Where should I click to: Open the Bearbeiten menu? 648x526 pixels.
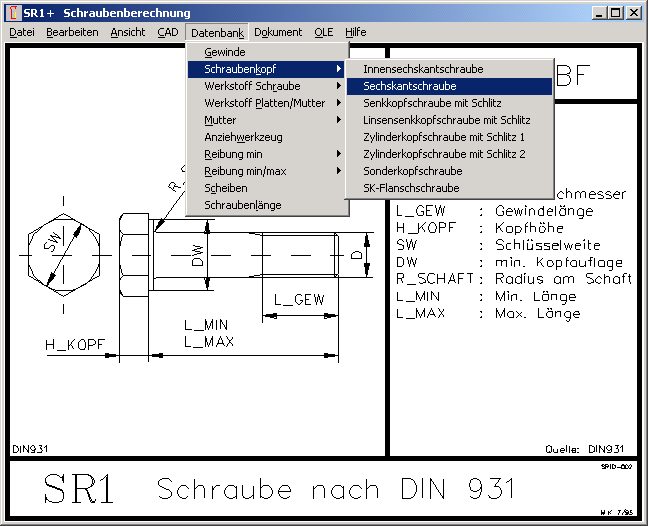click(x=72, y=32)
